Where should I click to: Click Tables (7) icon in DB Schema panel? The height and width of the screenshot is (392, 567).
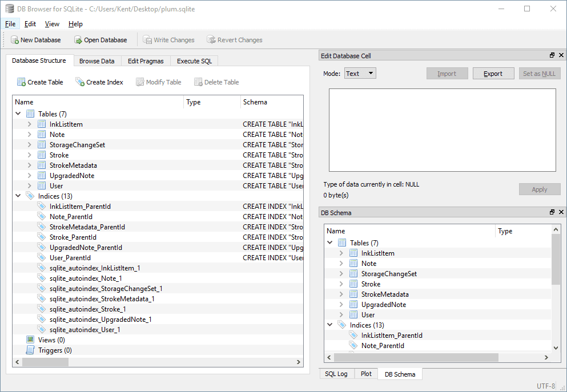point(342,243)
